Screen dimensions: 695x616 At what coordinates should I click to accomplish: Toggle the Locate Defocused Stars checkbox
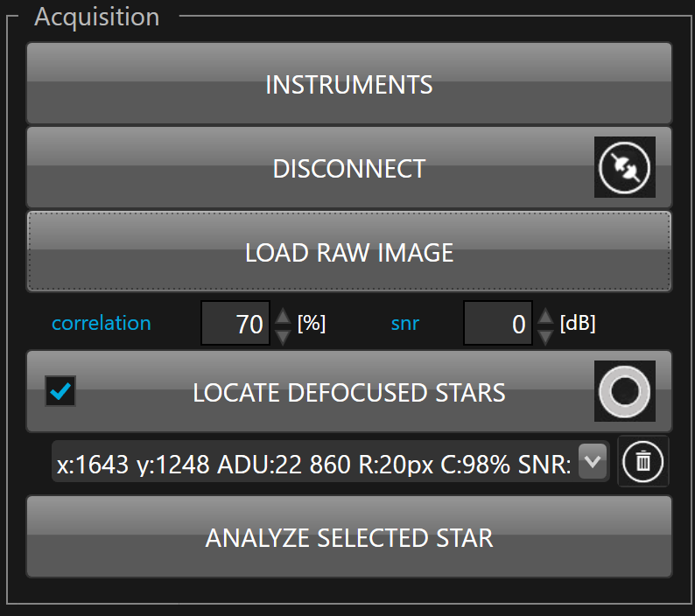tap(60, 391)
